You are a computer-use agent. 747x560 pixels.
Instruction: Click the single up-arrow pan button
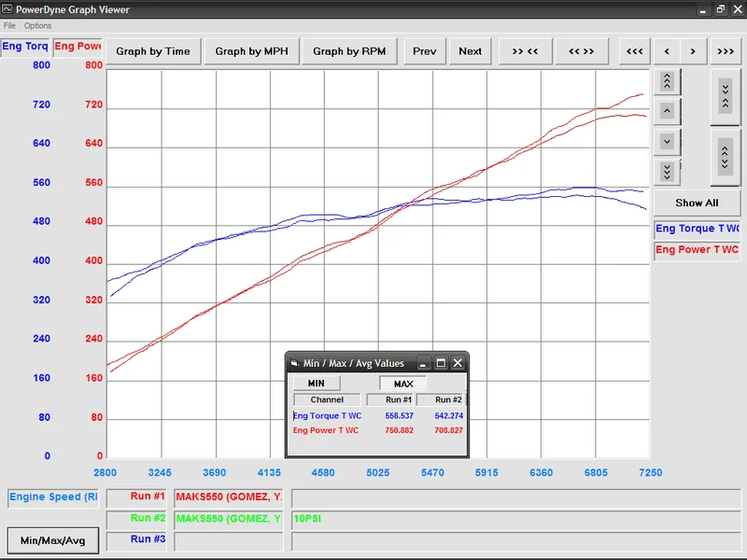(x=667, y=111)
